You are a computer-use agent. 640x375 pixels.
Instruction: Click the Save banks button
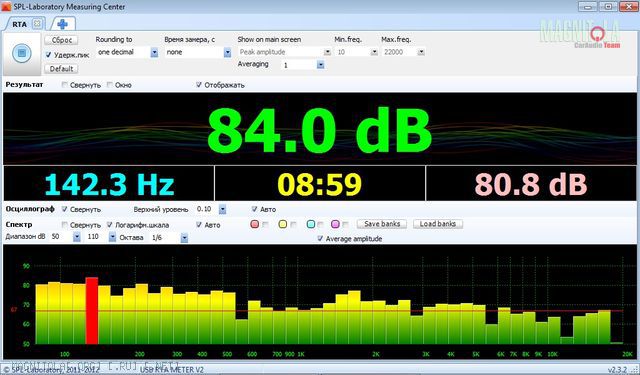(382, 224)
